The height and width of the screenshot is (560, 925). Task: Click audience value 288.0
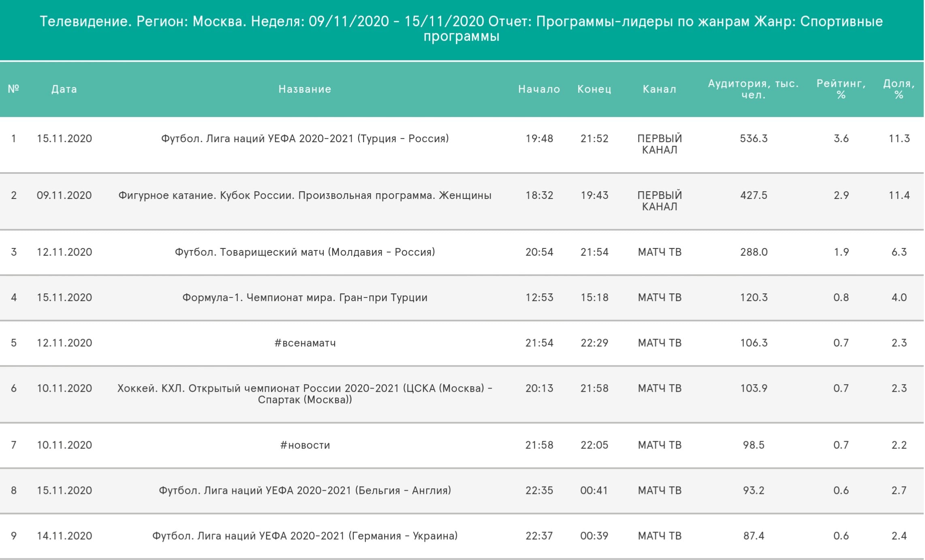click(754, 252)
